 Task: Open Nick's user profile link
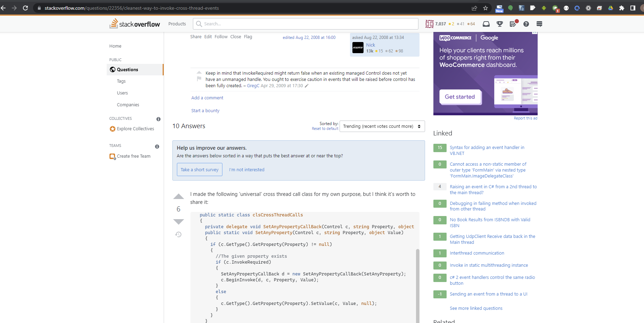(370, 45)
